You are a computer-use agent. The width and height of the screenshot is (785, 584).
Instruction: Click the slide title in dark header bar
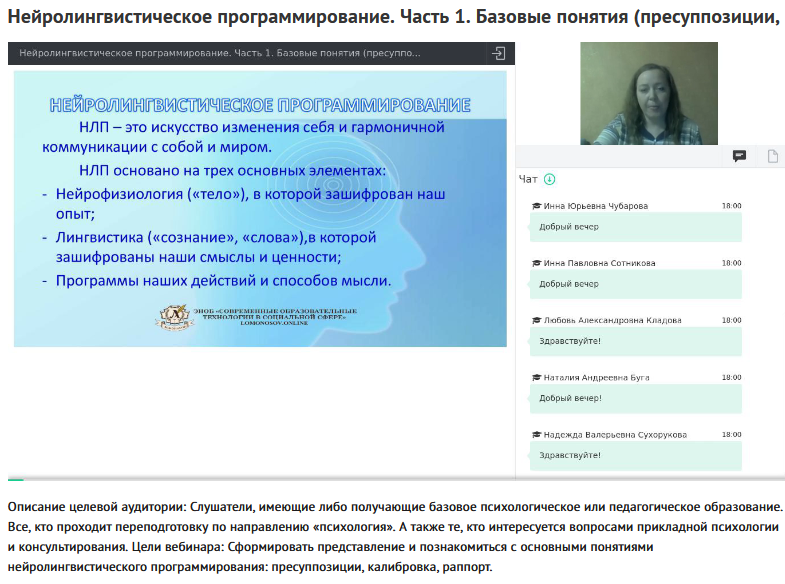[x=220, y=53]
